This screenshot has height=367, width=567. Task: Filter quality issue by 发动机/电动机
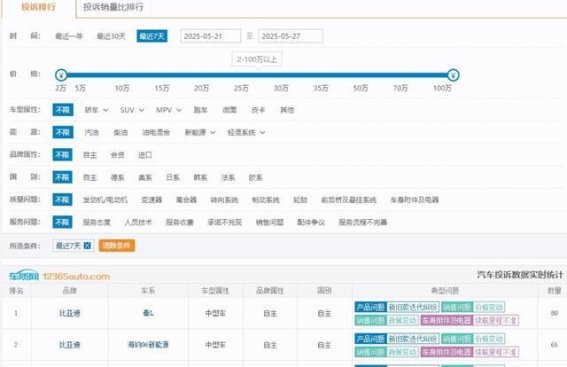(105, 200)
